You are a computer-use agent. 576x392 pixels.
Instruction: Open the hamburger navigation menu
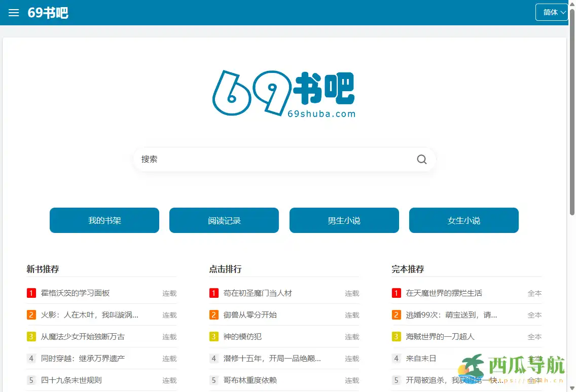coord(13,13)
